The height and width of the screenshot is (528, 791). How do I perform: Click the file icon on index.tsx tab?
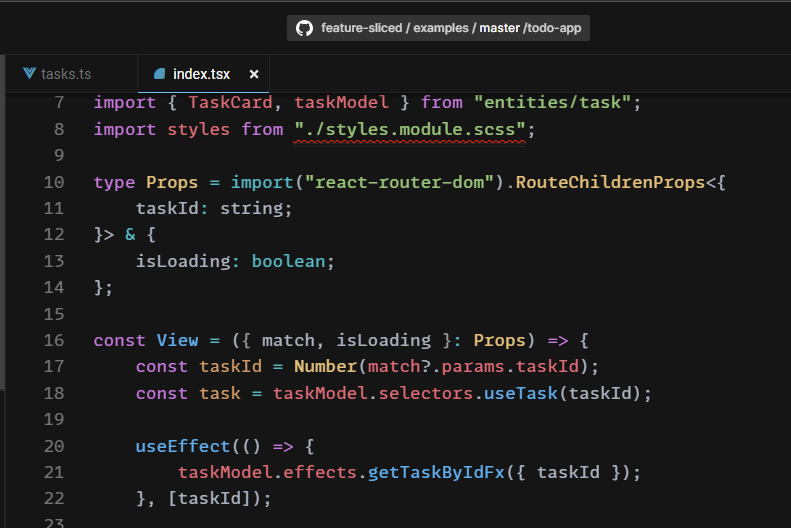tap(159, 74)
